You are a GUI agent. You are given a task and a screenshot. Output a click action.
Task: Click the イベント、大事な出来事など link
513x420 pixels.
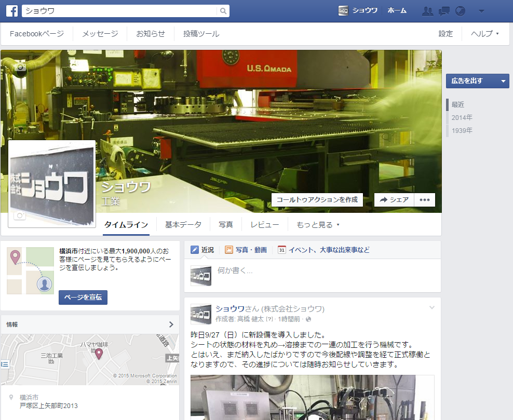click(x=329, y=250)
